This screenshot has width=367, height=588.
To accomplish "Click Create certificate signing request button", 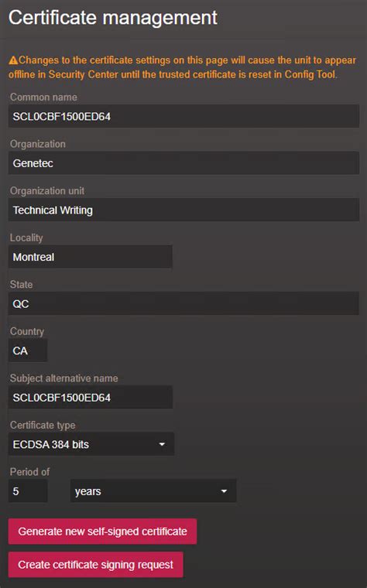I will point(96,564).
